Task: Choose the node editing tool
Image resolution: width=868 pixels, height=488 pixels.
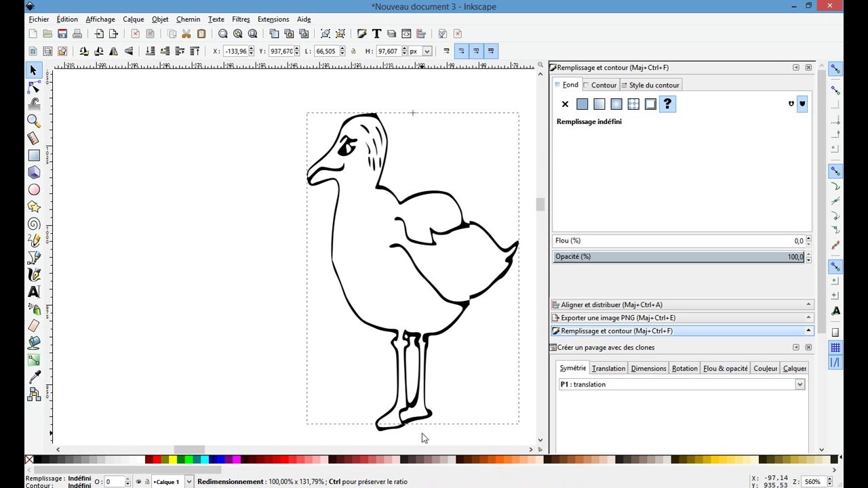Action: (33, 87)
